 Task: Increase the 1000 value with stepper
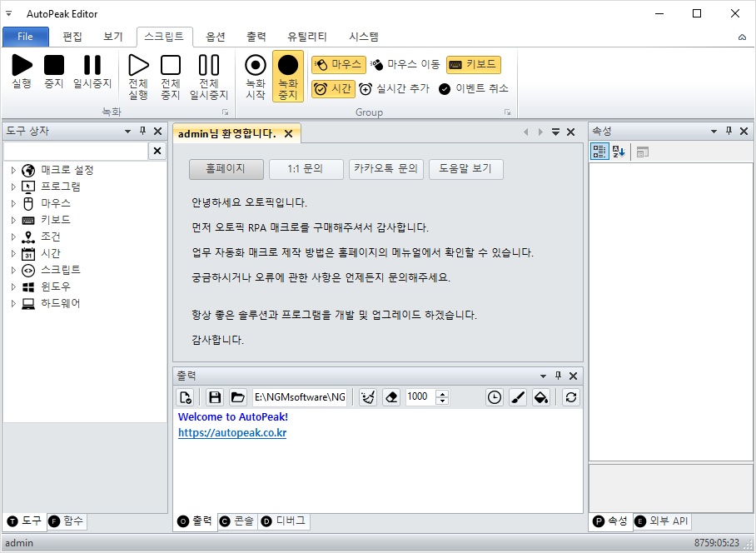442,393
